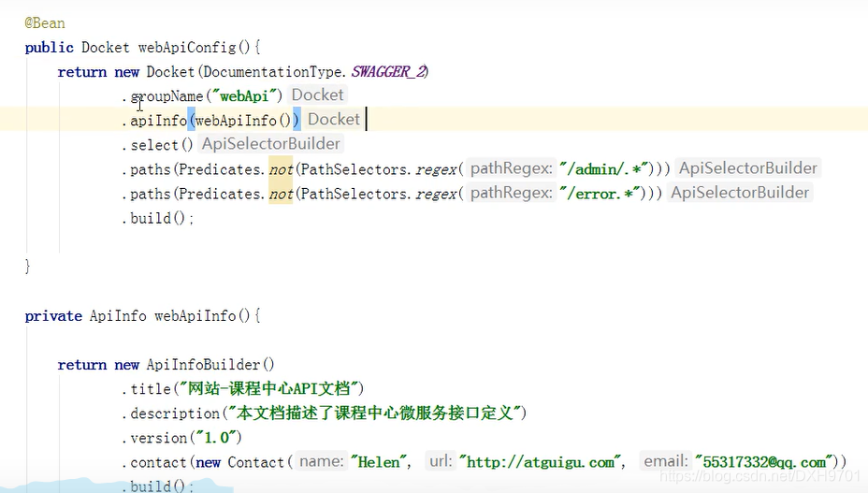
Task: Click ApiSelectorBuilder hint on the error line
Action: point(740,193)
